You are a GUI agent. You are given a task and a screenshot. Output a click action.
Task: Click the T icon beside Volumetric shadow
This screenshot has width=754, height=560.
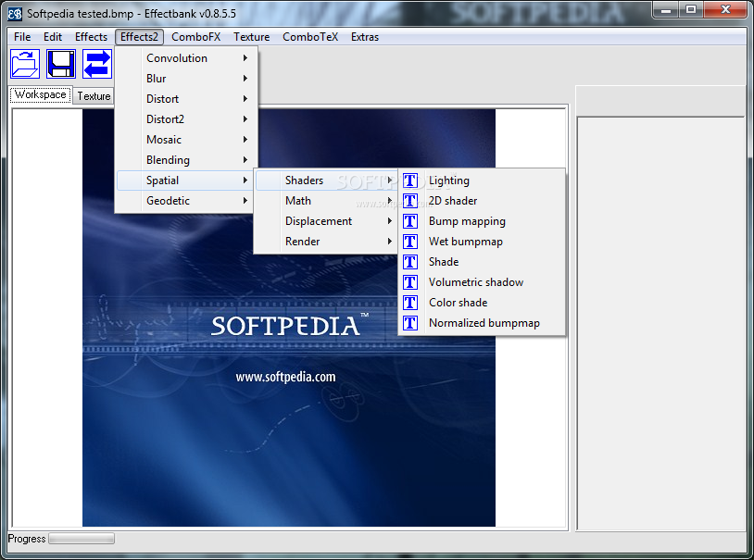click(410, 282)
